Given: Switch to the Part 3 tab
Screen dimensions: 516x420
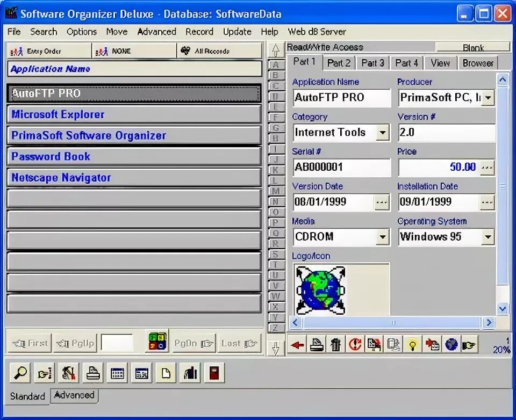Looking at the screenshot, I should [x=372, y=63].
